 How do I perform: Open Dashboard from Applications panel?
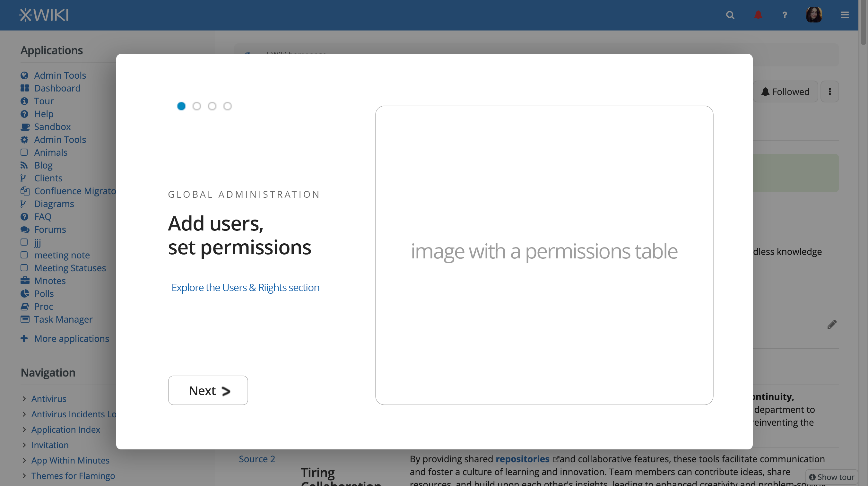(x=57, y=88)
